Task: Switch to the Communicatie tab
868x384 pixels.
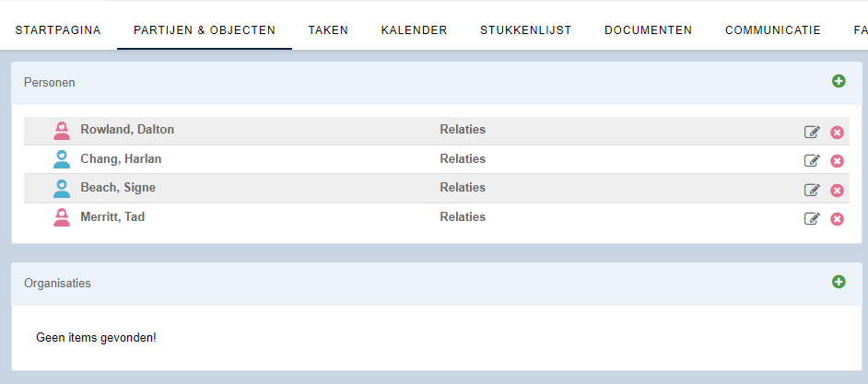Action: click(x=773, y=30)
